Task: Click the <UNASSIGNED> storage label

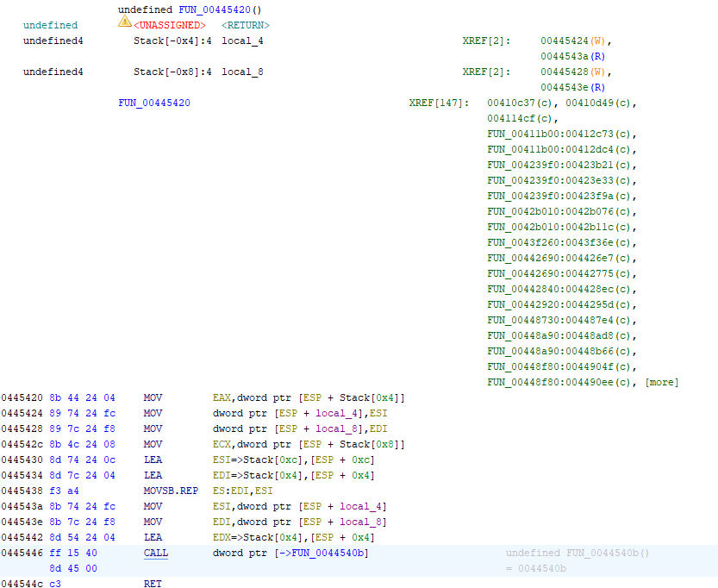Action: (170, 25)
